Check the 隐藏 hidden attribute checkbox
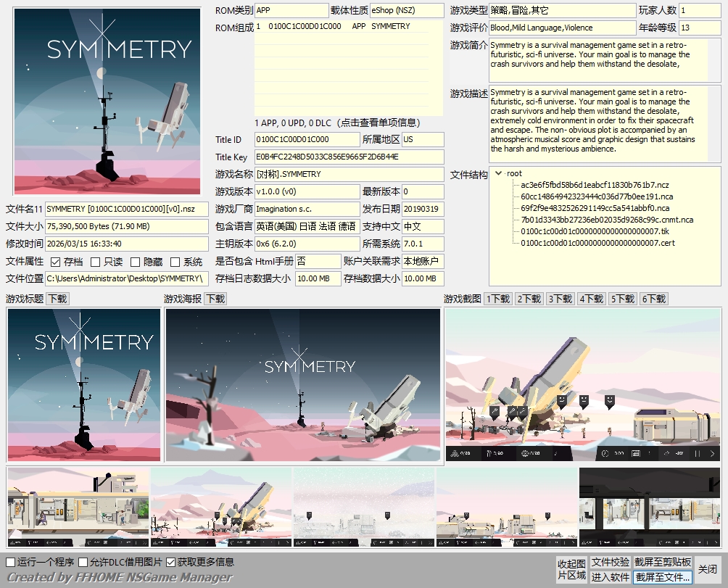Viewport: 728px width, 588px height. 136,262
